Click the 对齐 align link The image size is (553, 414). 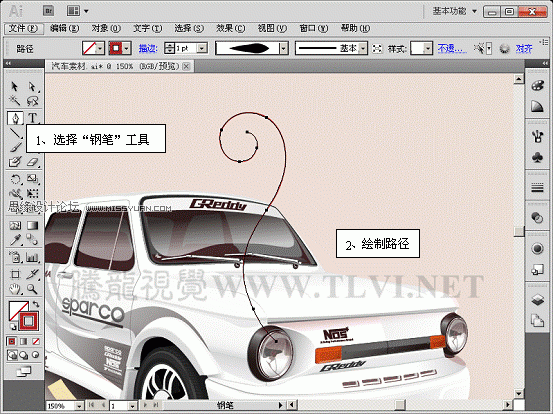point(524,49)
